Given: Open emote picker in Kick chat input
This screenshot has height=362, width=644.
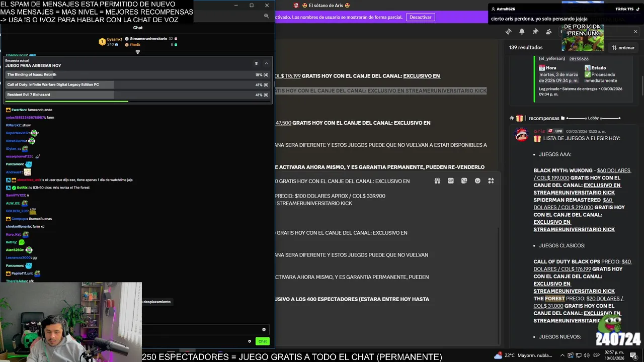Looking at the screenshot, I should pyautogui.click(x=264, y=330).
